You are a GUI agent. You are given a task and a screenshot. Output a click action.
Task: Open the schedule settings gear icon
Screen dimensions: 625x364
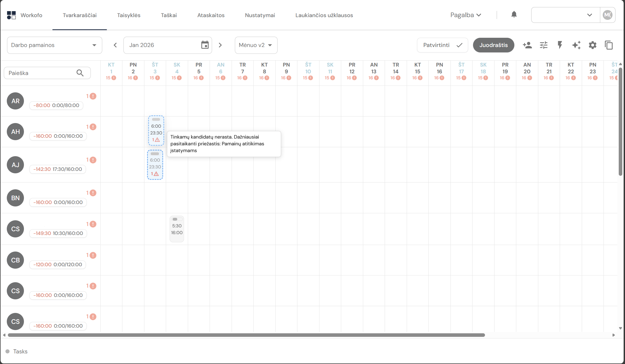tap(592, 45)
